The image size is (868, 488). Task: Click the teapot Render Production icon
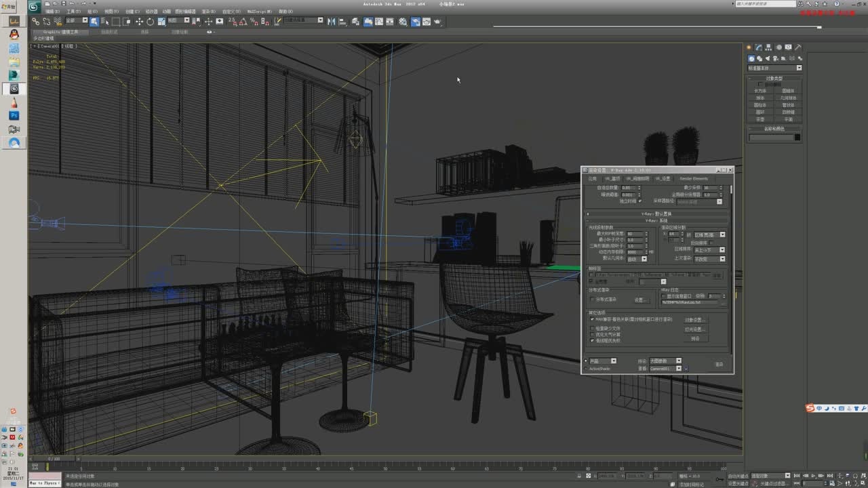click(437, 21)
